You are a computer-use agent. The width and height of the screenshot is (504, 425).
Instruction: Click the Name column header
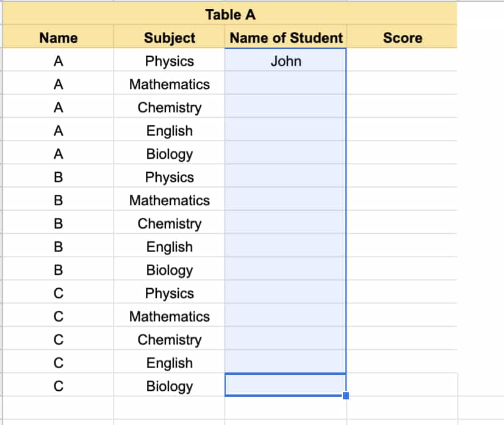pos(58,37)
